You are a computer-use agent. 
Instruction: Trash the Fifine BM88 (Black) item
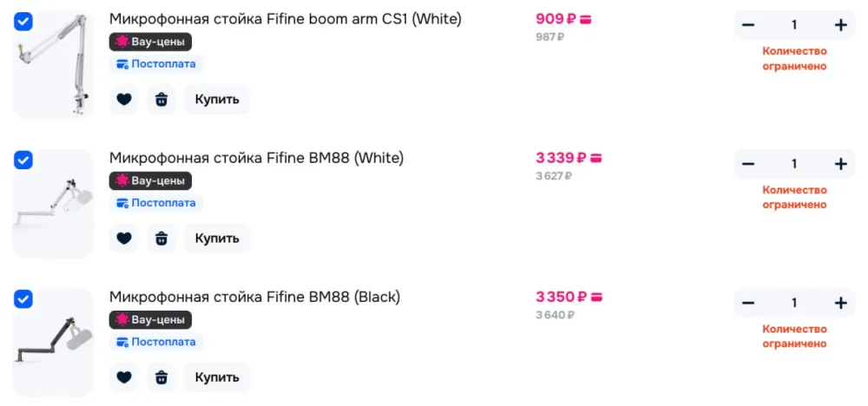(161, 377)
